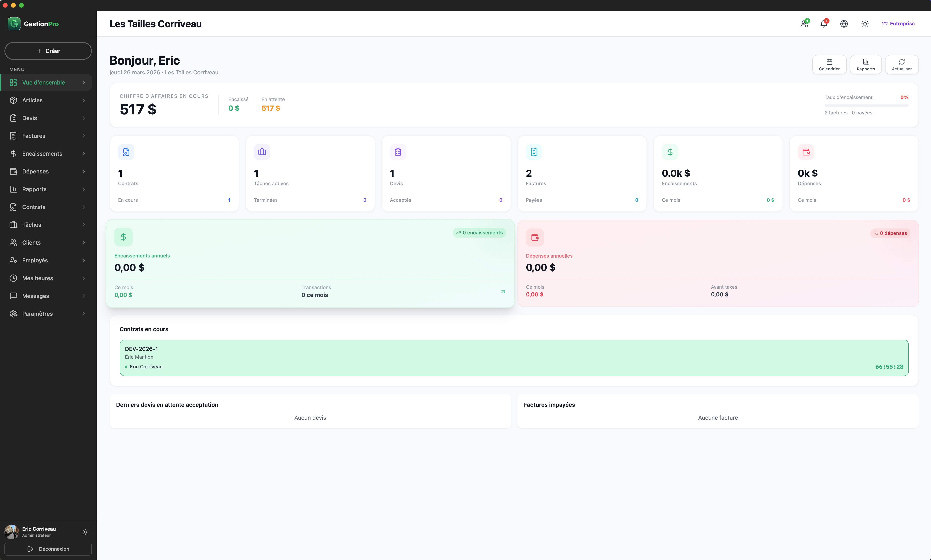This screenshot has width=931, height=560.
Task: Click the Rapports chart icon in sidebar
Action: (13, 189)
